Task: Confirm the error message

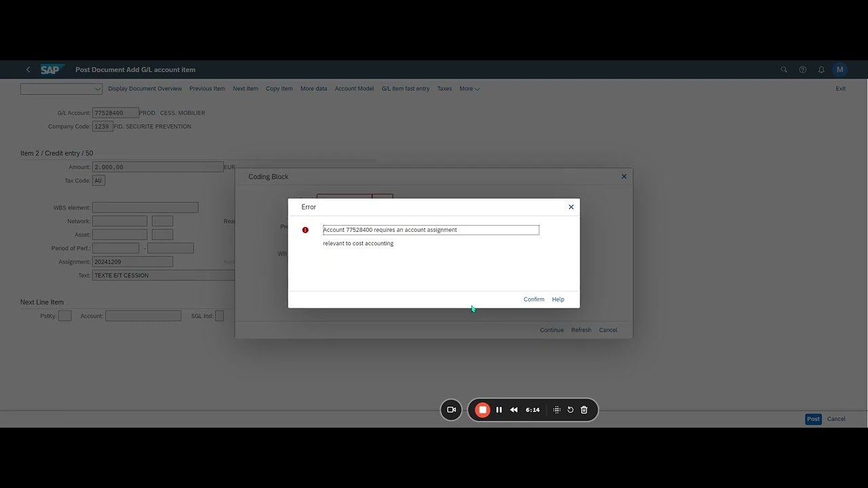Action: point(534,299)
